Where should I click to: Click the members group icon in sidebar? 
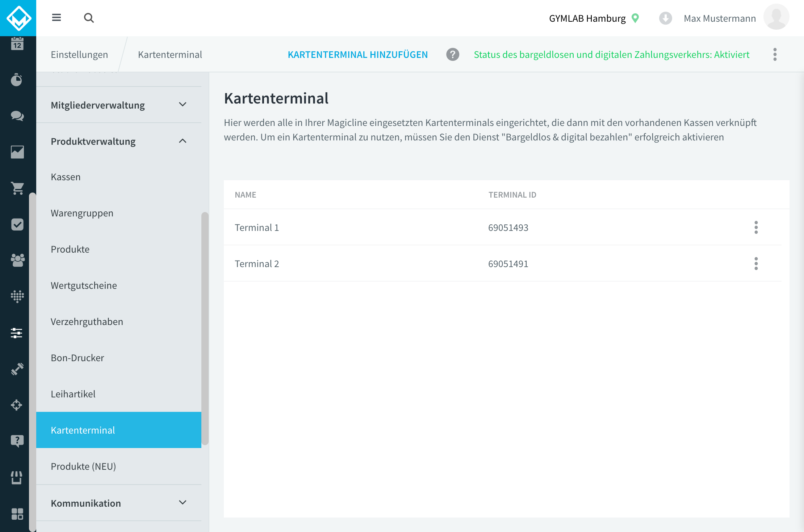pyautogui.click(x=17, y=260)
